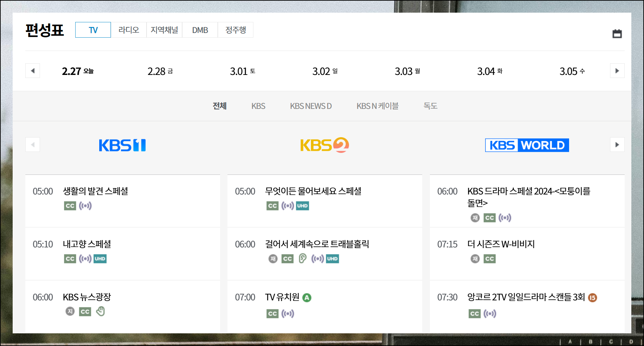Open KBS 드라마 스페셜 2024 모퉁이를 돌면

(x=529, y=197)
